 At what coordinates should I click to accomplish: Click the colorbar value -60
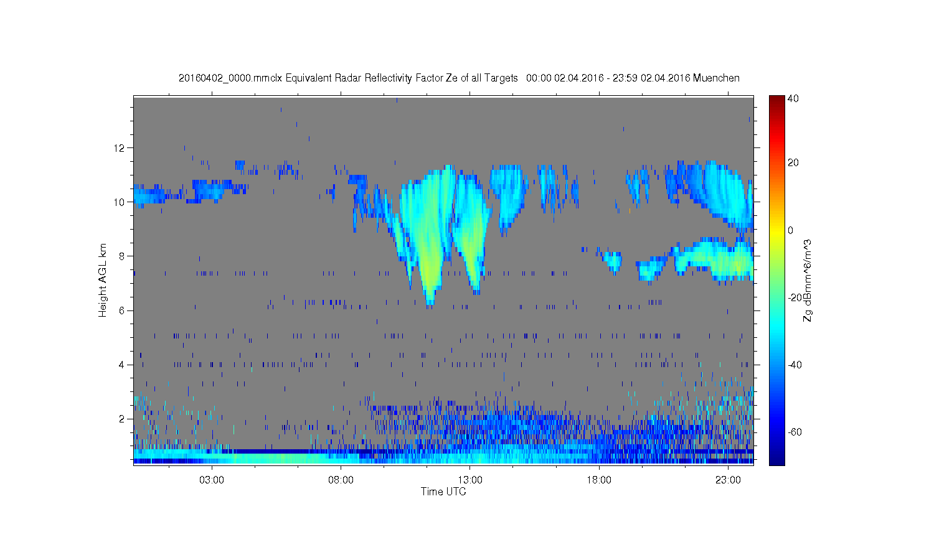(795, 432)
